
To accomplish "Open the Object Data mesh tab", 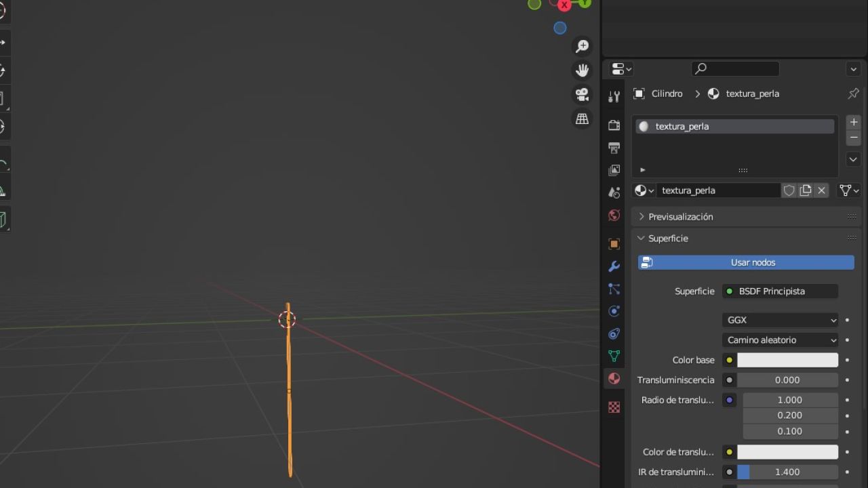I will [x=614, y=356].
